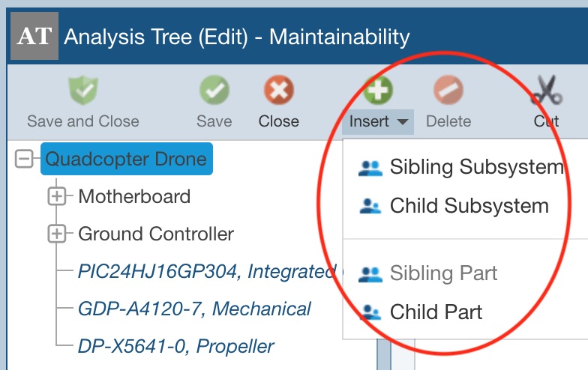Expand the Motherboard tree node
This screenshot has width=588, height=370.
pos(57,196)
